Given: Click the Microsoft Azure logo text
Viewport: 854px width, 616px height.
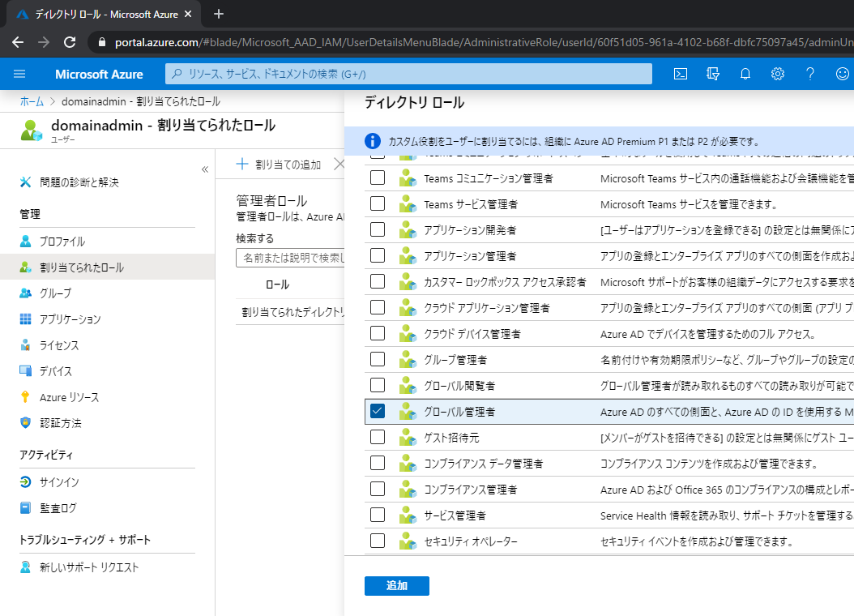Looking at the screenshot, I should (x=99, y=74).
